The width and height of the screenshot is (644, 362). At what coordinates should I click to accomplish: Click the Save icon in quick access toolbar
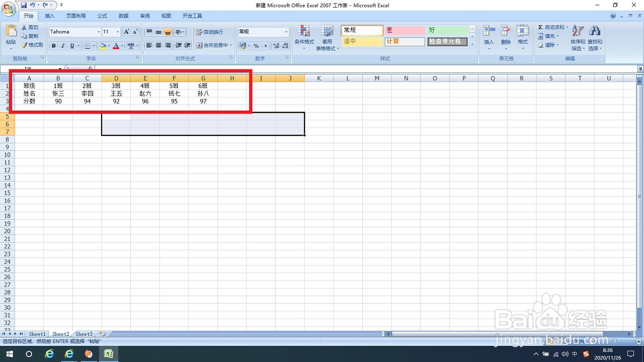(x=23, y=5)
